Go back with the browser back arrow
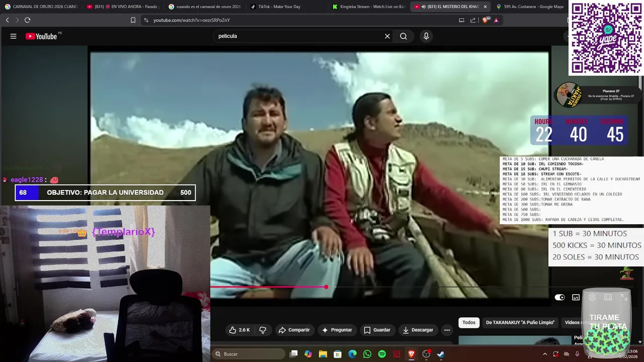644x362 pixels. coord(7,20)
